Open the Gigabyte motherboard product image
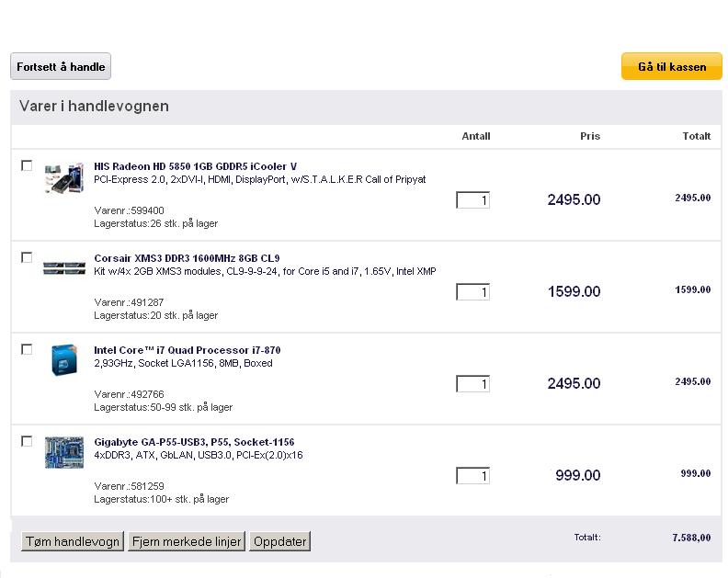728x578 pixels. (x=64, y=452)
